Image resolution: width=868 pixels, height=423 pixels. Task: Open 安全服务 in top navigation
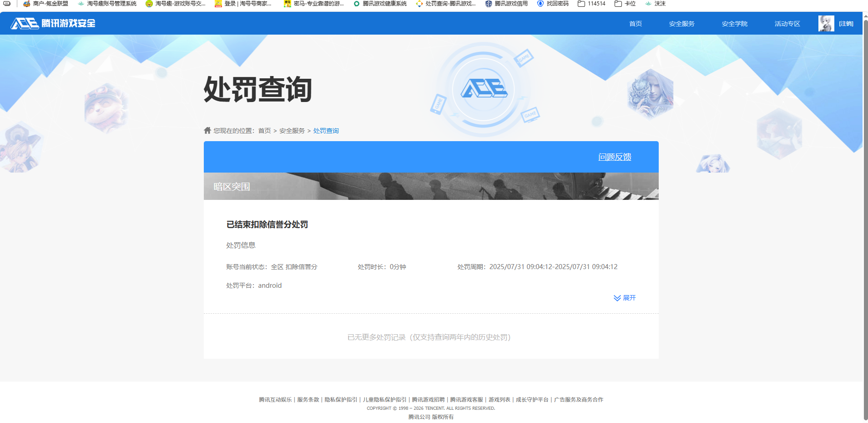pyautogui.click(x=681, y=24)
